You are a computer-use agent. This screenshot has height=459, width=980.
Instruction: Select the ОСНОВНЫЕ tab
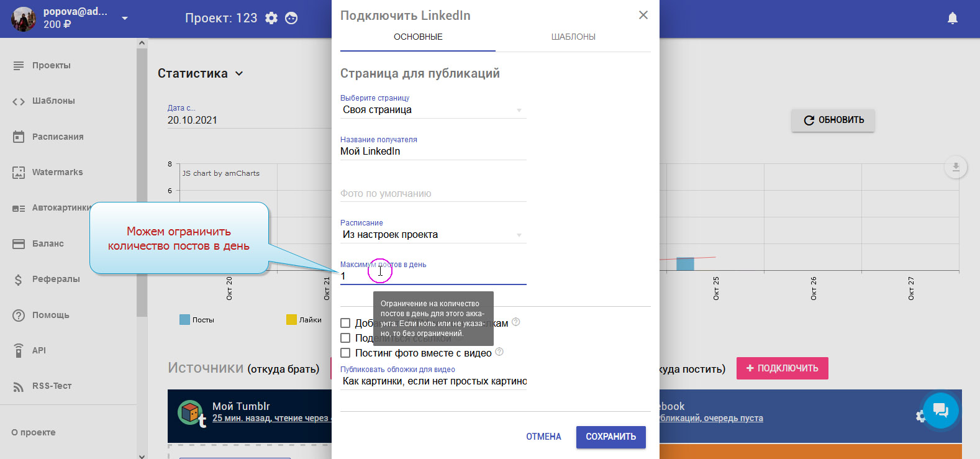pos(418,37)
